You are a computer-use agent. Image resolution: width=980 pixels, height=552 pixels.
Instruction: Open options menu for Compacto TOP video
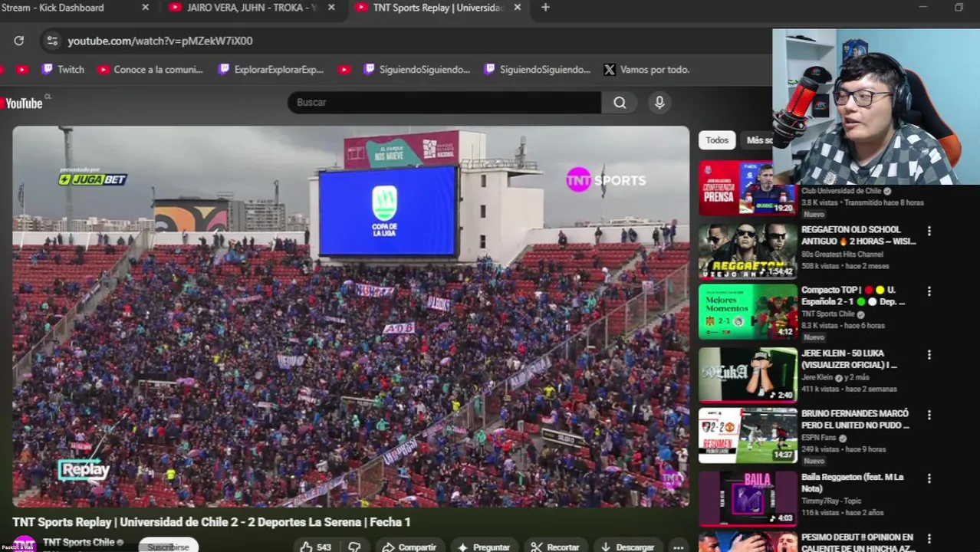coord(929,291)
